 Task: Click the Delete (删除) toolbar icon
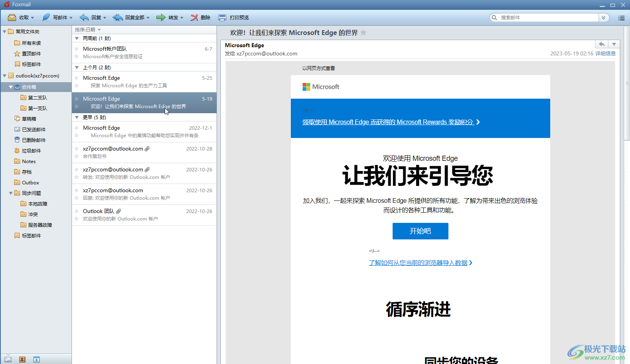(x=194, y=18)
